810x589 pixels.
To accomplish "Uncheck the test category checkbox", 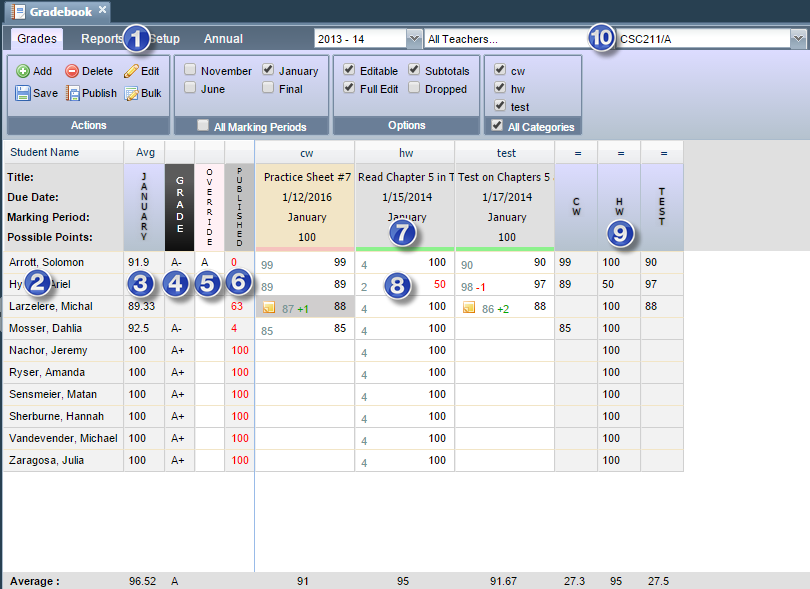I will (500, 105).
